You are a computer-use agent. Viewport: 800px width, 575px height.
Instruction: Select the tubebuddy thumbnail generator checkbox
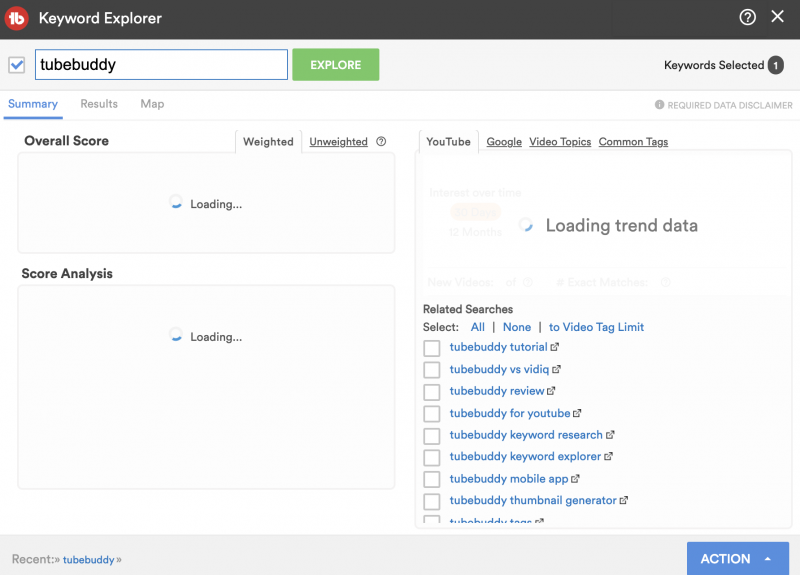[432, 501]
